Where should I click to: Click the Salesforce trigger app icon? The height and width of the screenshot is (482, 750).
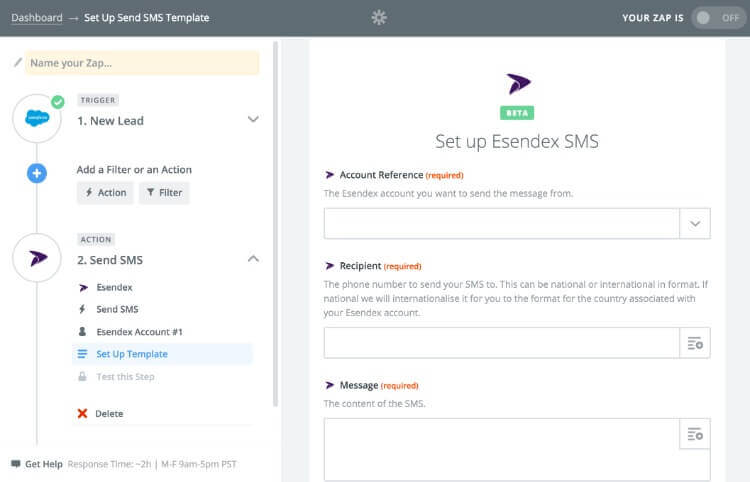tap(37, 118)
